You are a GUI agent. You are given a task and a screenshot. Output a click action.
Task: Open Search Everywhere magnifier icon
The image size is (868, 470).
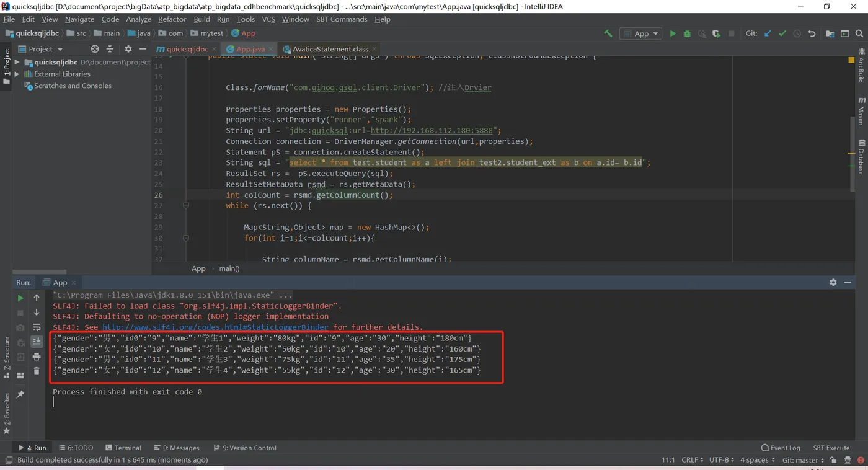(859, 33)
